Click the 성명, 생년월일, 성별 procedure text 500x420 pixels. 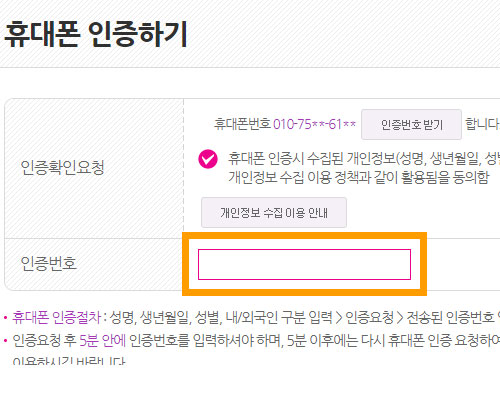pyautogui.click(x=166, y=317)
